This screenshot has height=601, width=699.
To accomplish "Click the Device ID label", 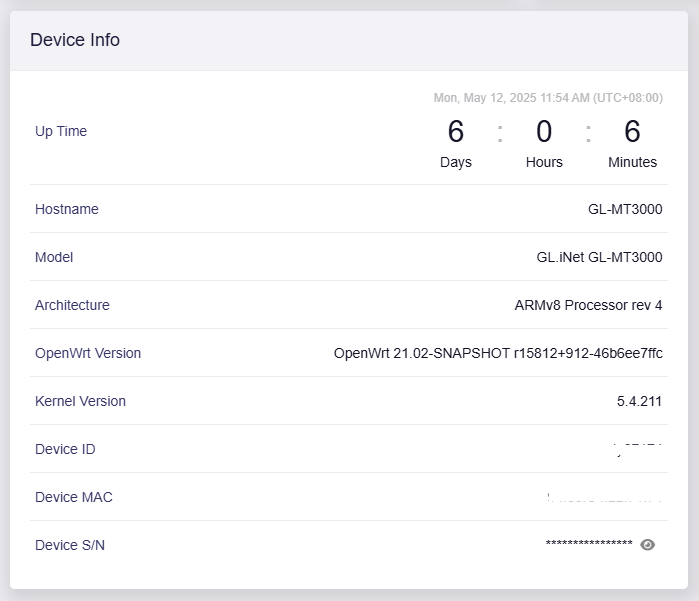I will pyautogui.click(x=65, y=449).
